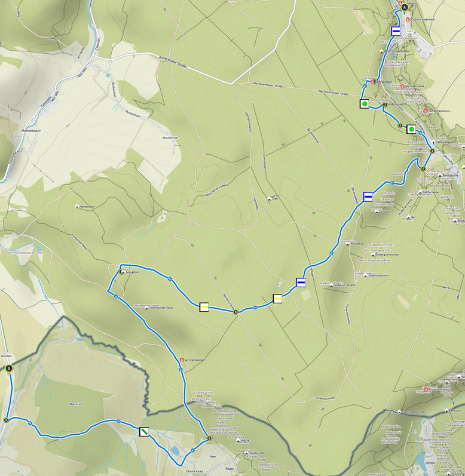
Task: Select waypoint 9 on the route
Action: [x=6, y=420]
